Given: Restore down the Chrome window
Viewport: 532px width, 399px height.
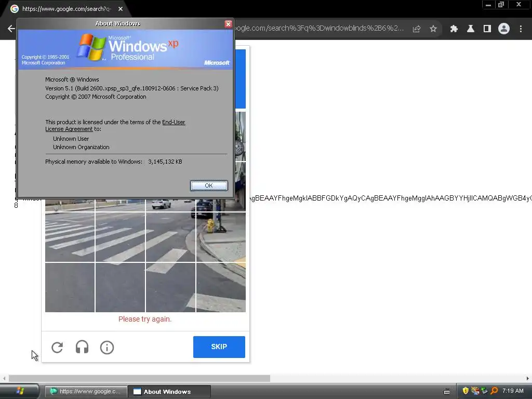Looking at the screenshot, I should coord(501,5).
